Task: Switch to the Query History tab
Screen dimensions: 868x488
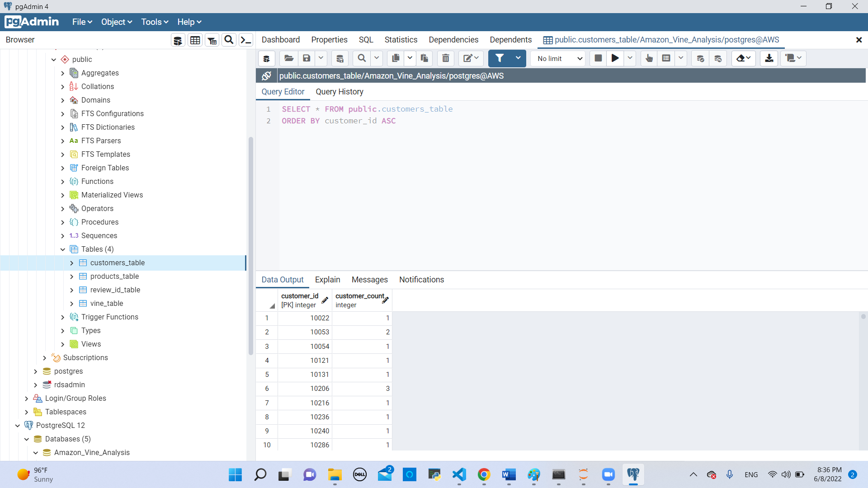Action: (340, 92)
